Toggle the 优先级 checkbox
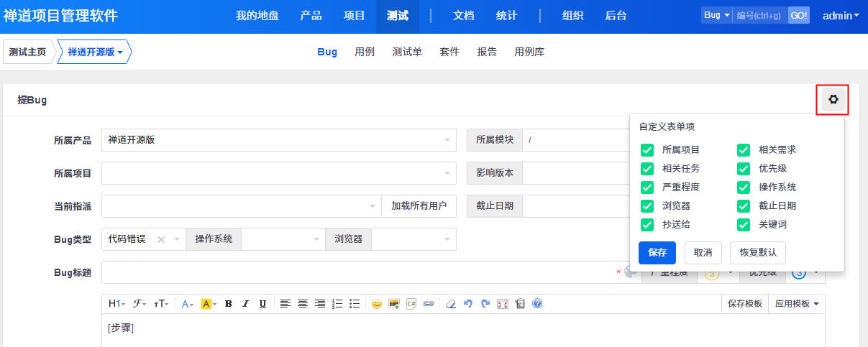This screenshot has width=868, height=347. click(744, 169)
